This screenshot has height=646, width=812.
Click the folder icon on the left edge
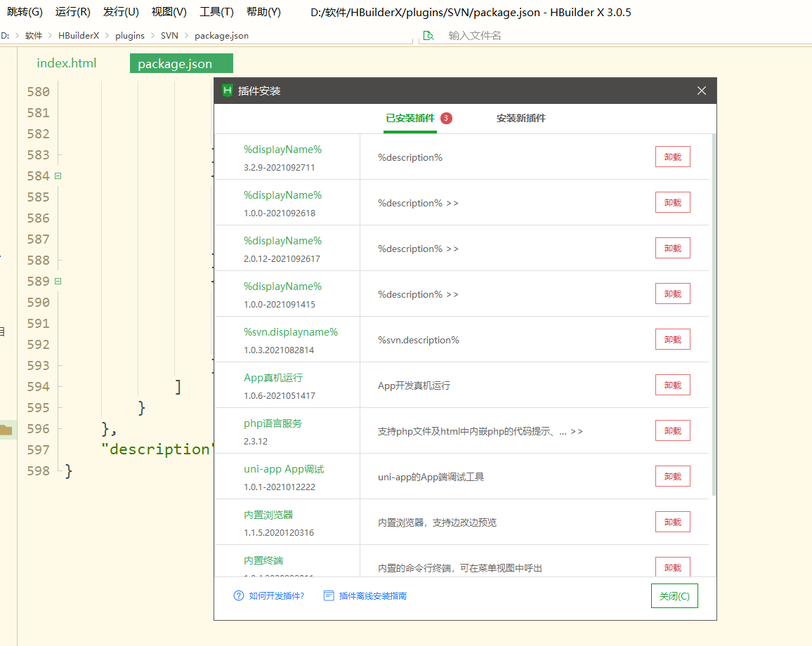coord(6,430)
